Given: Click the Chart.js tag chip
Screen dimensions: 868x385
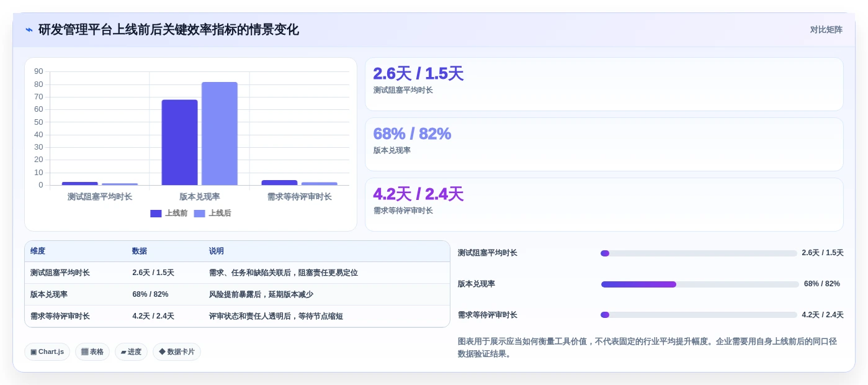Looking at the screenshot, I should click(47, 351).
